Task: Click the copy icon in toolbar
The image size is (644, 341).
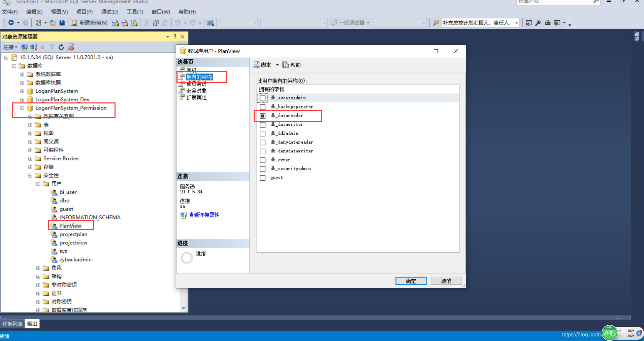Action: 156,23
